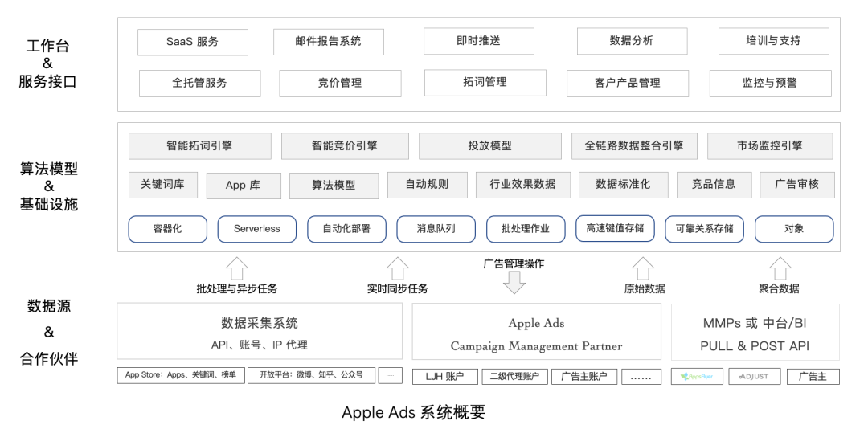Viewport: 868px width, 433px height.
Task: Select the rounded 可靠关系存储 box
Action: coord(704,229)
